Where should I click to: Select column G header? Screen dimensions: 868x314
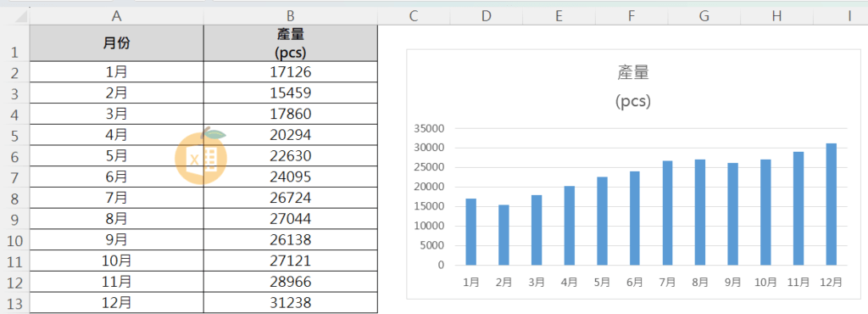704,16
